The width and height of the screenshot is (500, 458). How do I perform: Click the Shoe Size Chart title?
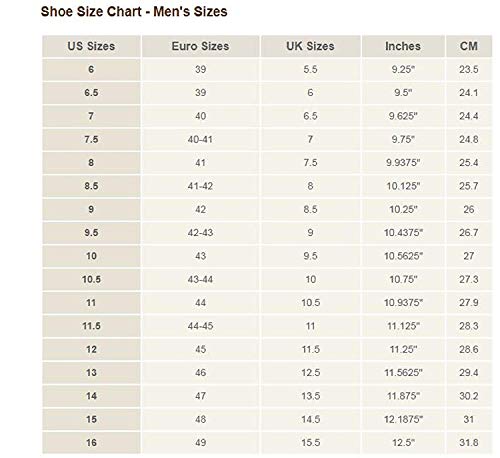click(134, 12)
